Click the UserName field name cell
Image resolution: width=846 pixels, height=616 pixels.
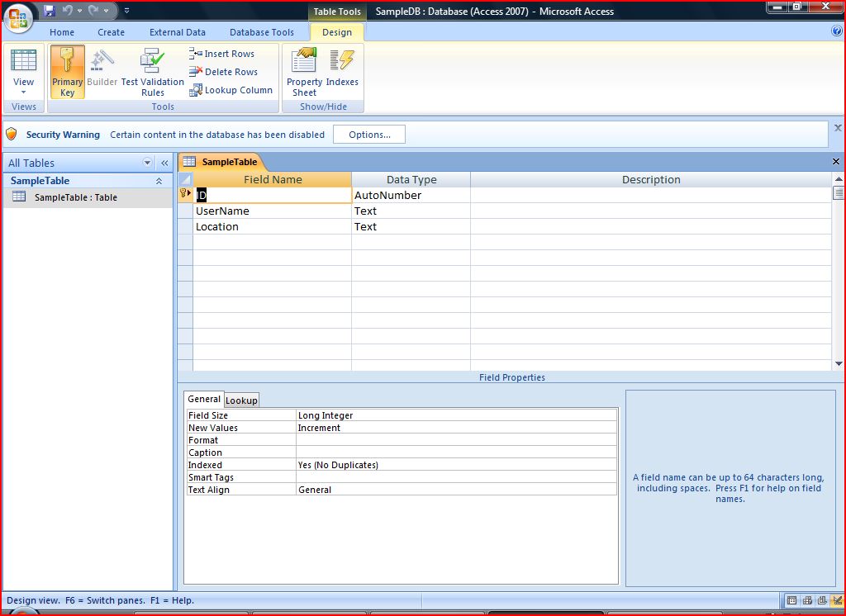pyautogui.click(x=272, y=211)
